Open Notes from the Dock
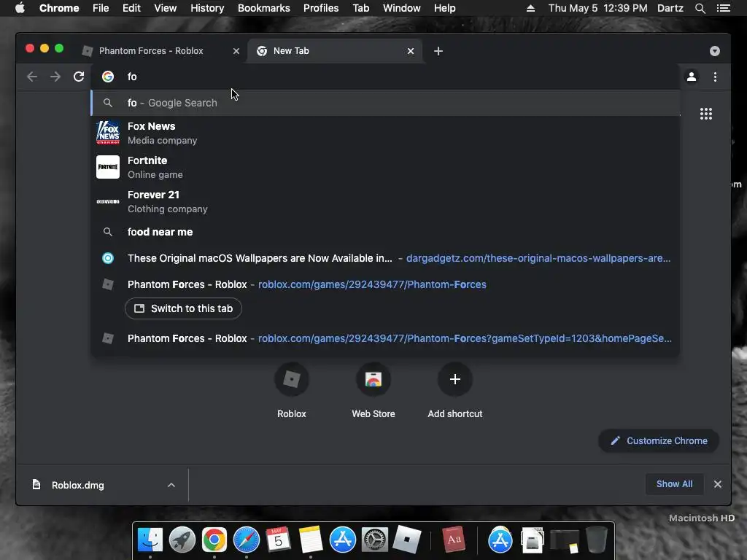The image size is (747, 560). (311, 540)
